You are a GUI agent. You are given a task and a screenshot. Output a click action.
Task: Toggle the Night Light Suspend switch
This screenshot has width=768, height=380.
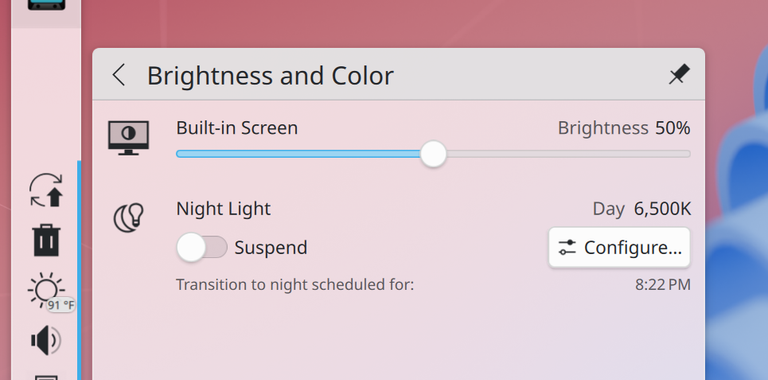coord(202,247)
